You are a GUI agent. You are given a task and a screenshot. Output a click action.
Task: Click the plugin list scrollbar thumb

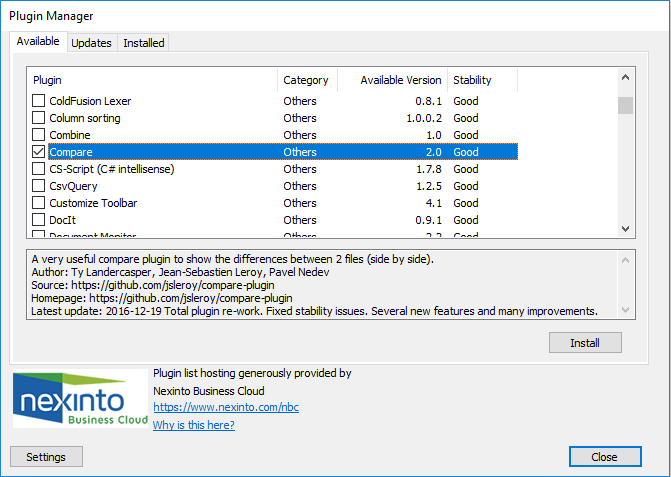pos(626,105)
